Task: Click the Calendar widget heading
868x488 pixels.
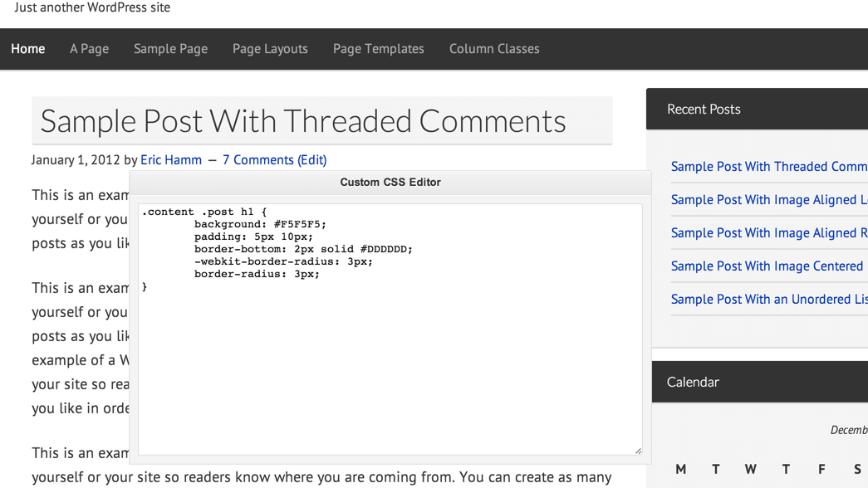Action: [x=693, y=383]
